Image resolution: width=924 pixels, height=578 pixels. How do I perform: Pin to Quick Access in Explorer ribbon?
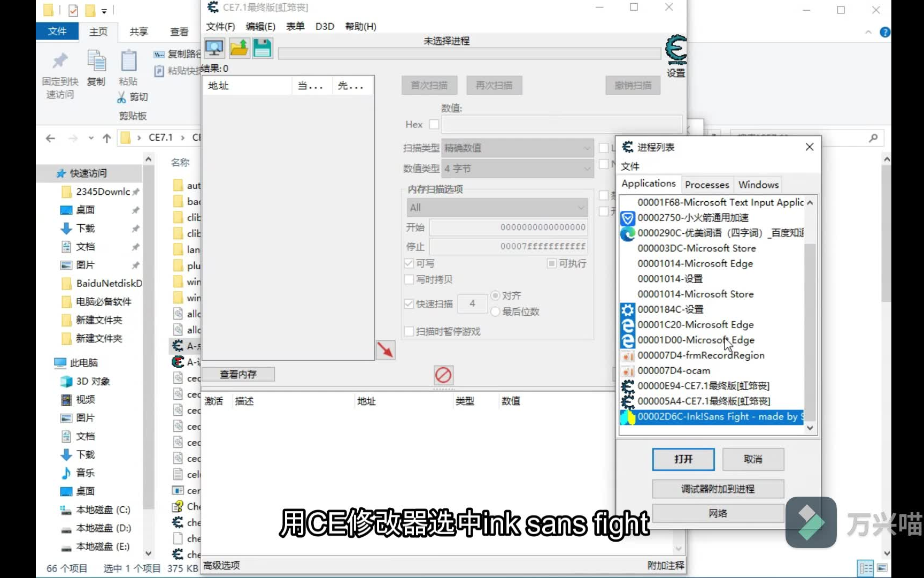pos(59,71)
